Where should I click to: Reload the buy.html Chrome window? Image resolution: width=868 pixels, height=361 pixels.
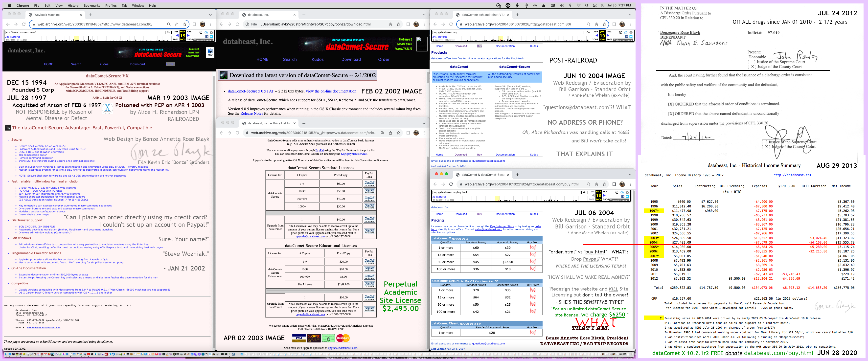pos(451,184)
